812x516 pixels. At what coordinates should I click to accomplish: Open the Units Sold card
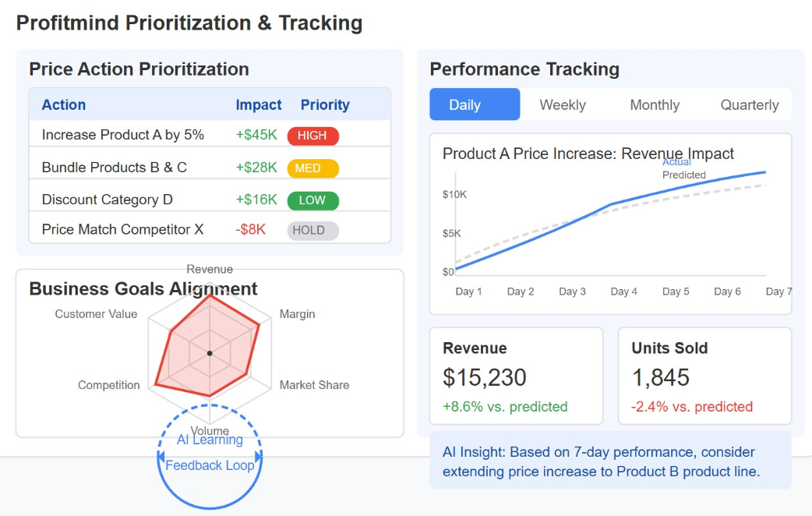tap(704, 376)
